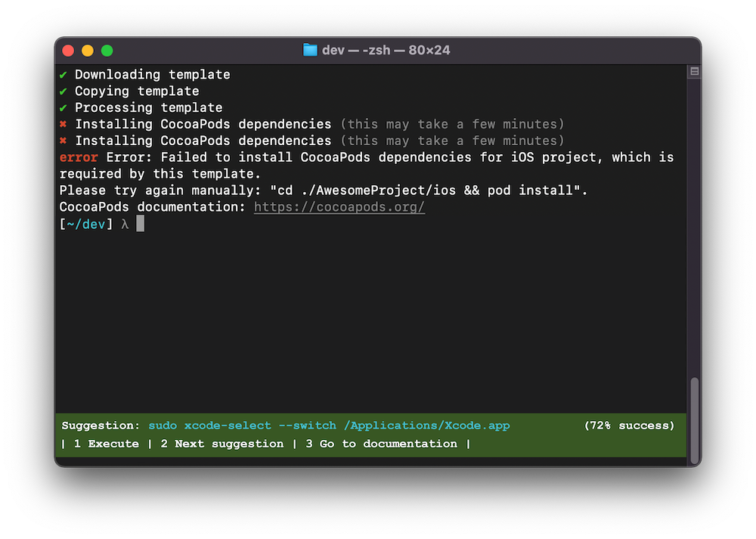Click the checkmark next to Copying template
This screenshot has width=756, height=539.
click(x=64, y=91)
